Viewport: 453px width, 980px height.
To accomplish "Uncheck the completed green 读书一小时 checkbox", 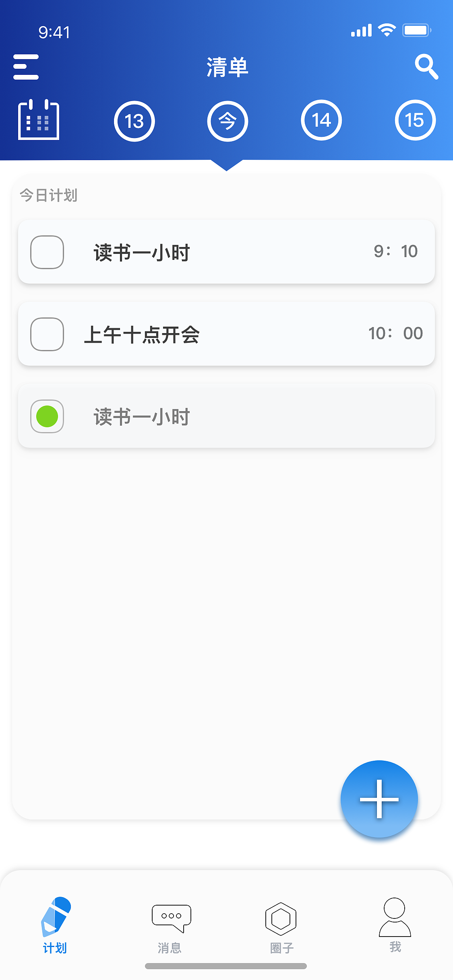I will [x=47, y=416].
